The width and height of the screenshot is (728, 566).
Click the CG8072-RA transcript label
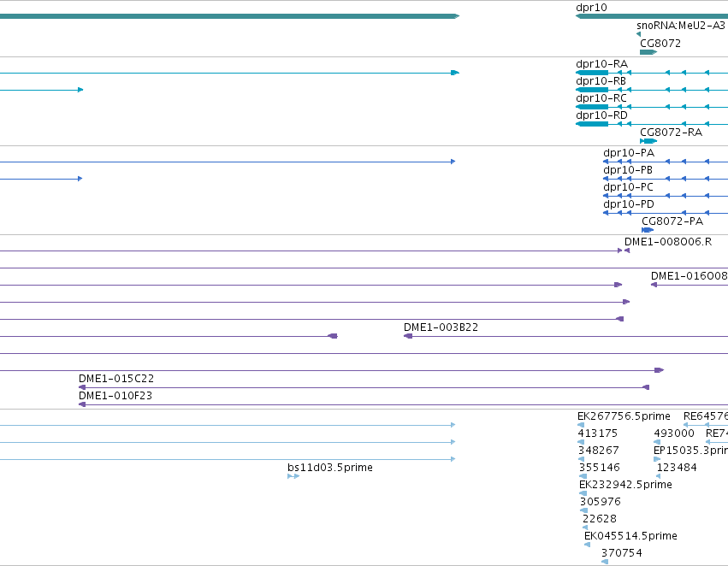pos(671,133)
